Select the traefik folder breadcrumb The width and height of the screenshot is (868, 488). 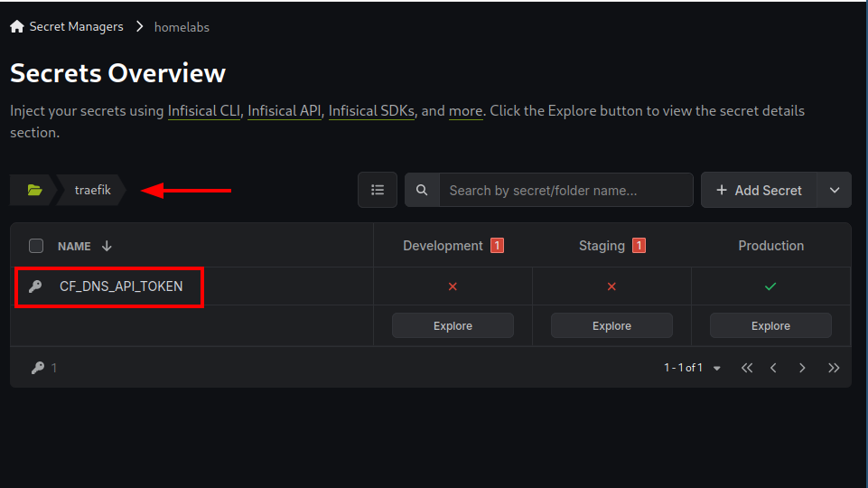click(x=92, y=190)
